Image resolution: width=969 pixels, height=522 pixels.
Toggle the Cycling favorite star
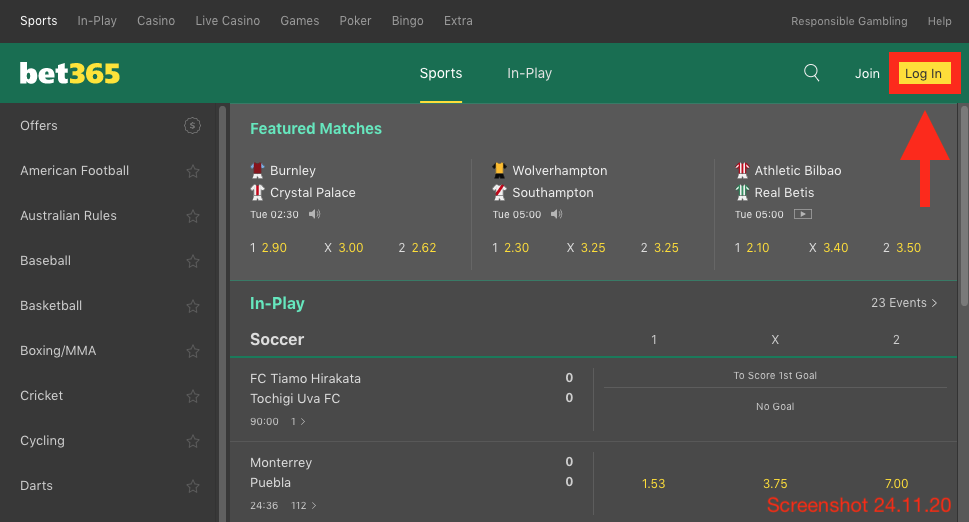click(x=193, y=441)
